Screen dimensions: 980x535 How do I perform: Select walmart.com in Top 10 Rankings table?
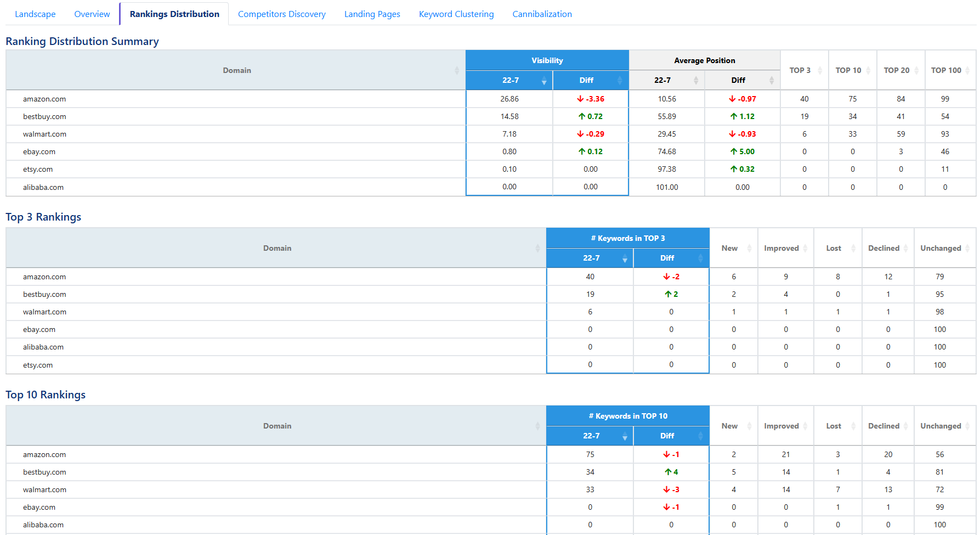(x=44, y=490)
